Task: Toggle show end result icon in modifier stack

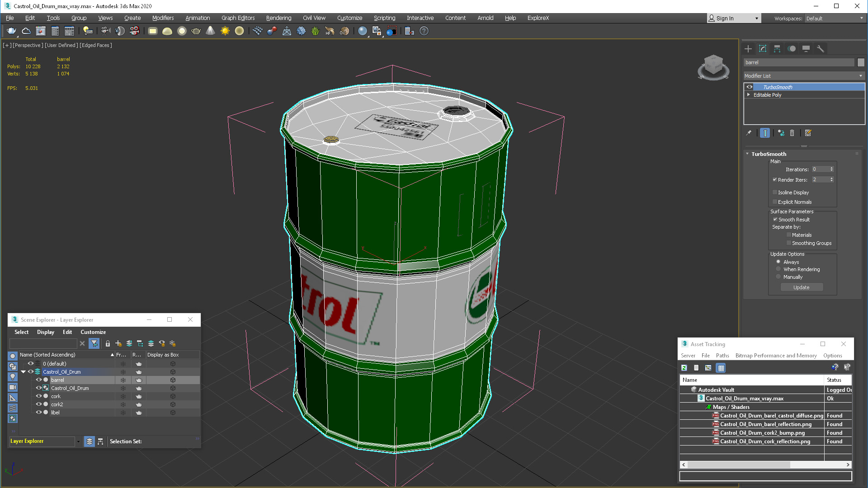Action: click(765, 133)
